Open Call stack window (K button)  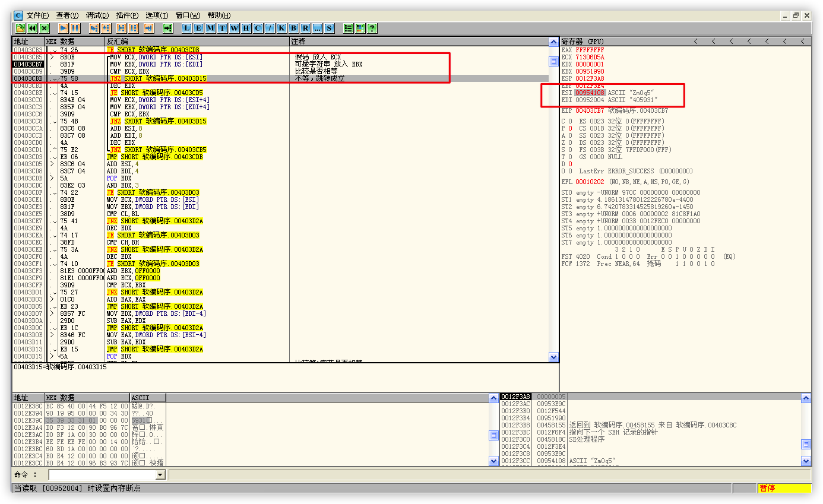click(281, 28)
